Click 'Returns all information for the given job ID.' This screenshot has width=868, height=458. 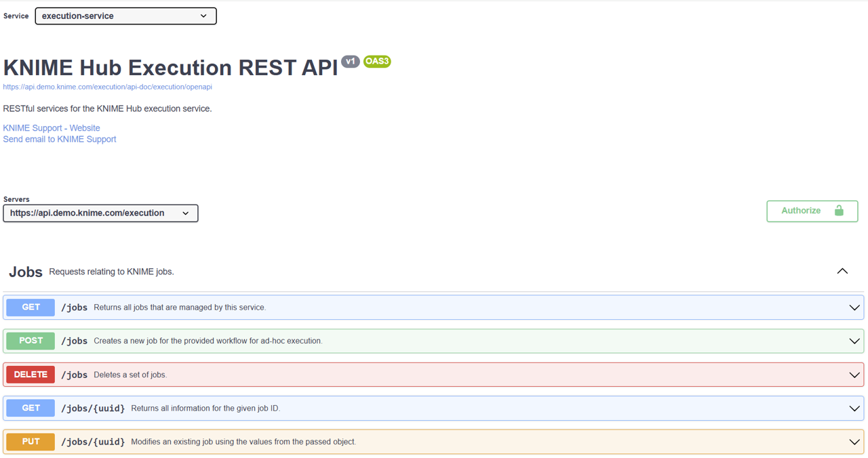(x=205, y=409)
